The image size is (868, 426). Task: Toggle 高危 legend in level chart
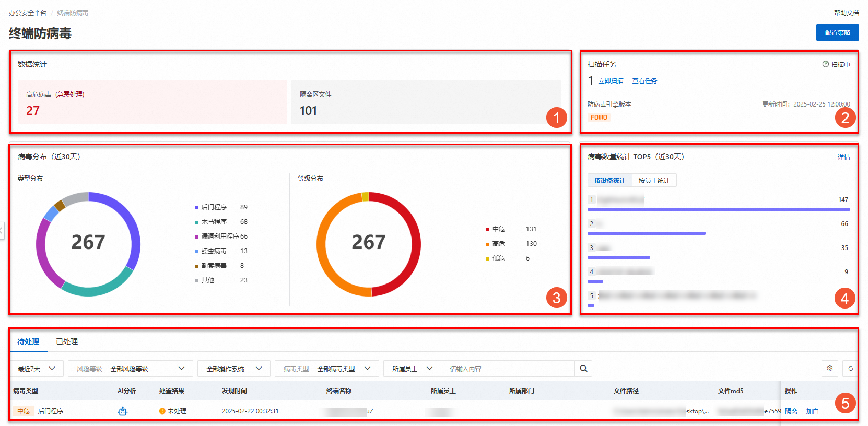coord(496,244)
